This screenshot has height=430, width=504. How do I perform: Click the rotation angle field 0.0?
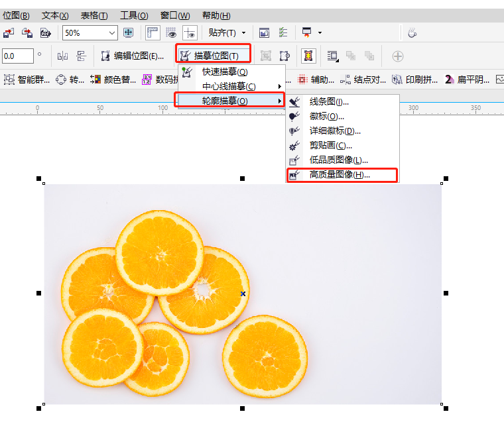[x=18, y=56]
